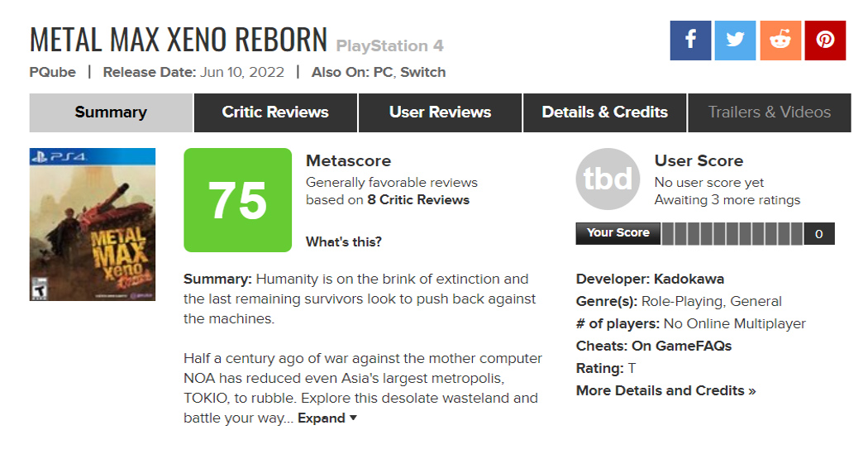Share page on Twitter
The image size is (868, 454).
[735, 40]
